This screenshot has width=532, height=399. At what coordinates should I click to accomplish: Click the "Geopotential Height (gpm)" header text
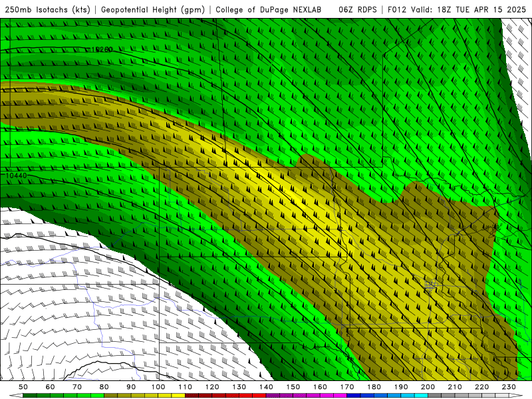(153, 10)
